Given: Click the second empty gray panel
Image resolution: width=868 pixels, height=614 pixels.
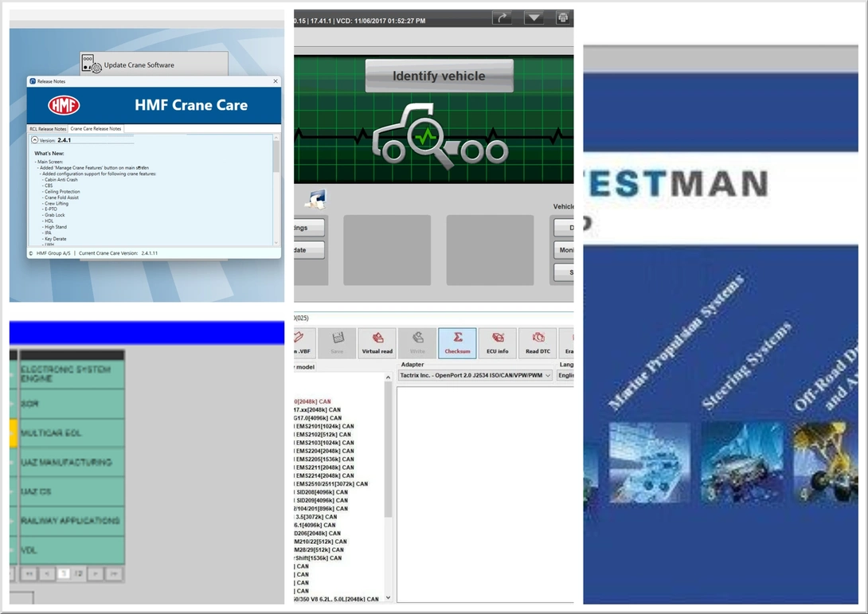Looking at the screenshot, I should coord(490,250).
